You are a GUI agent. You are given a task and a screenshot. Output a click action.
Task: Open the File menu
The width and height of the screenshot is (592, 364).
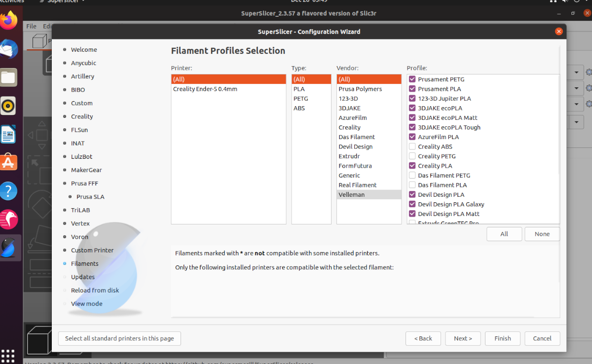pos(31,26)
